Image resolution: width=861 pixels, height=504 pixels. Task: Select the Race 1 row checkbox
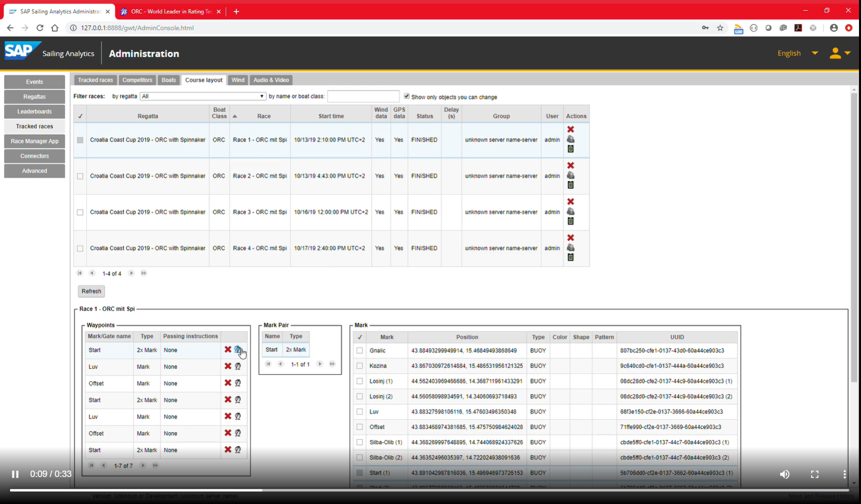click(x=80, y=140)
